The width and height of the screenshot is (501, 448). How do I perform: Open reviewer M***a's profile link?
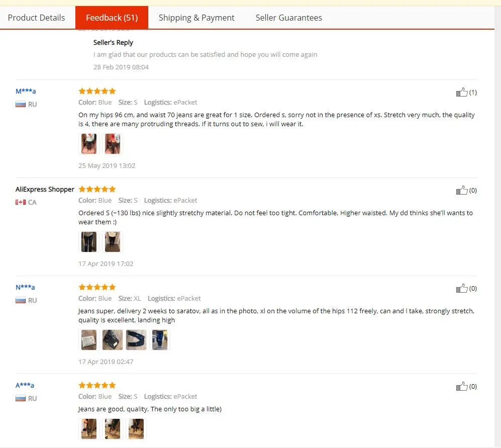[x=26, y=91]
